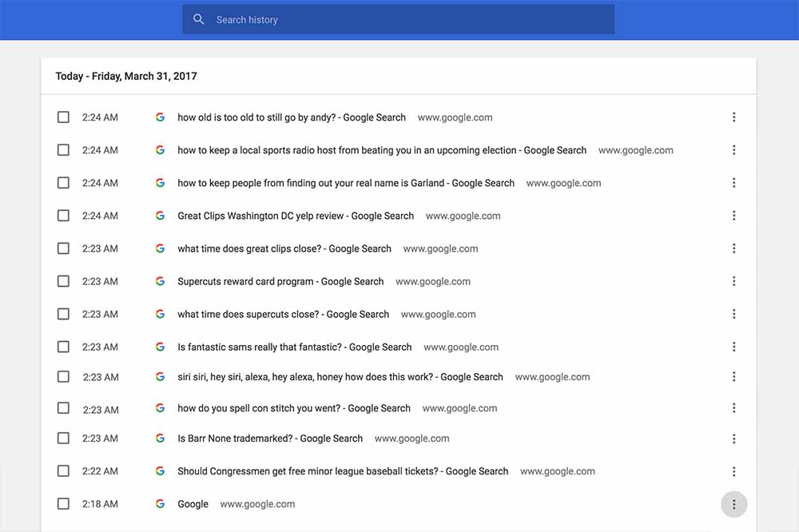Open 'Is Barr None trademarked?' link
The image size is (799, 532).
[270, 439]
